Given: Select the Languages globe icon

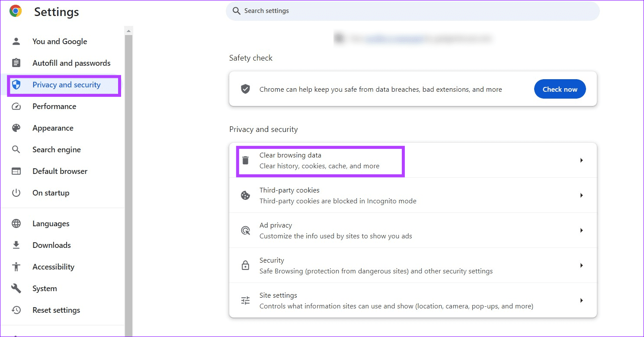Looking at the screenshot, I should (16, 223).
